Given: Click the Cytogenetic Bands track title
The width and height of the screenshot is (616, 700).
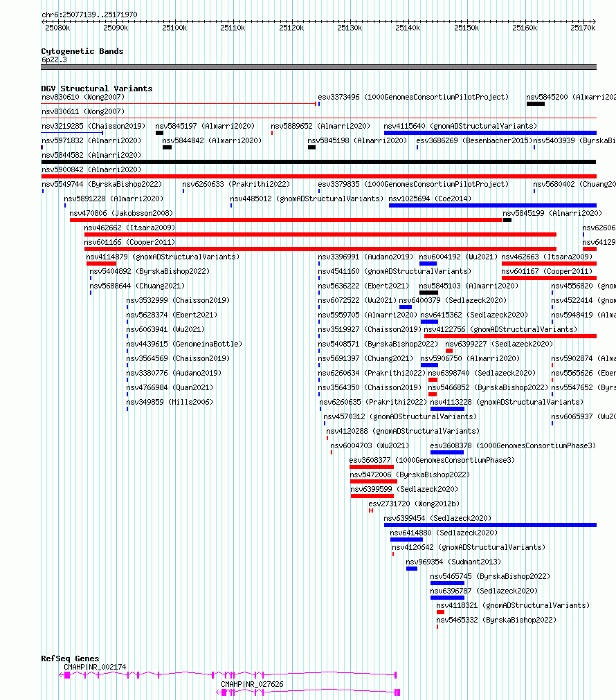Looking at the screenshot, I should tap(82, 51).
